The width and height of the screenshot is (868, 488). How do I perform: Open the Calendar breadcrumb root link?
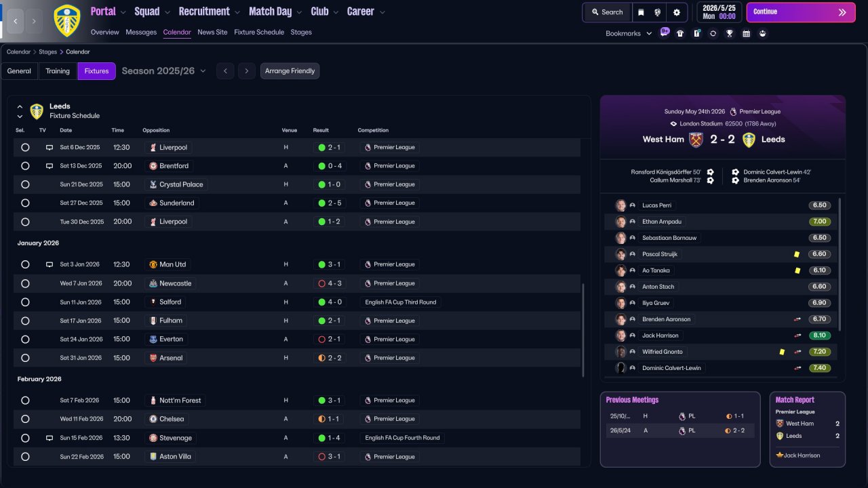tap(18, 52)
